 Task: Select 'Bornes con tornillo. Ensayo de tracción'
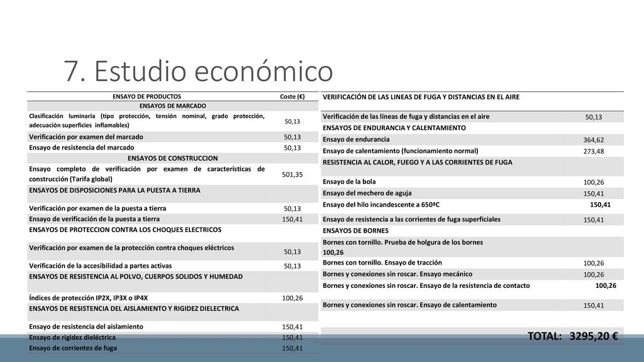coord(382,263)
